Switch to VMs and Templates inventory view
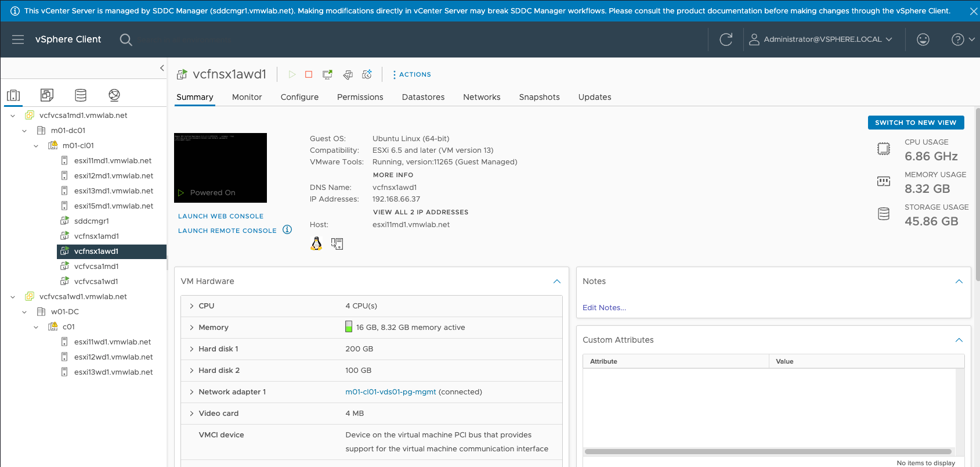 47,95
